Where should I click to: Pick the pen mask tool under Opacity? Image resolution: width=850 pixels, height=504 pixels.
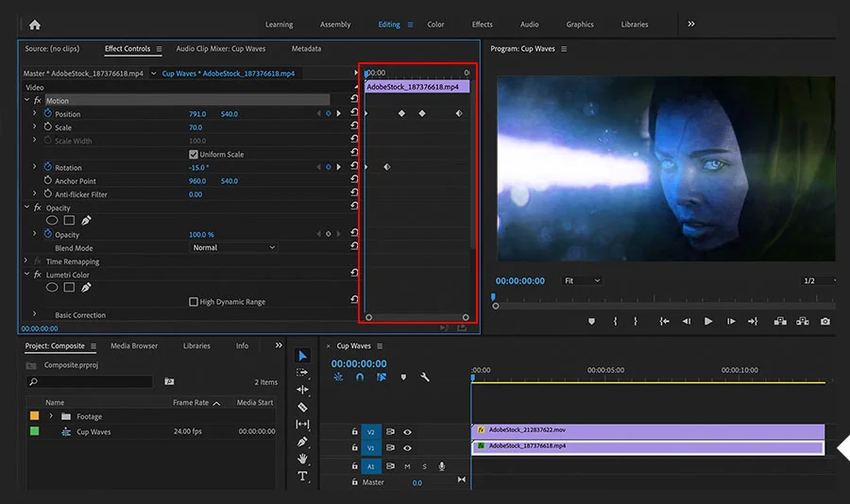[x=86, y=220]
